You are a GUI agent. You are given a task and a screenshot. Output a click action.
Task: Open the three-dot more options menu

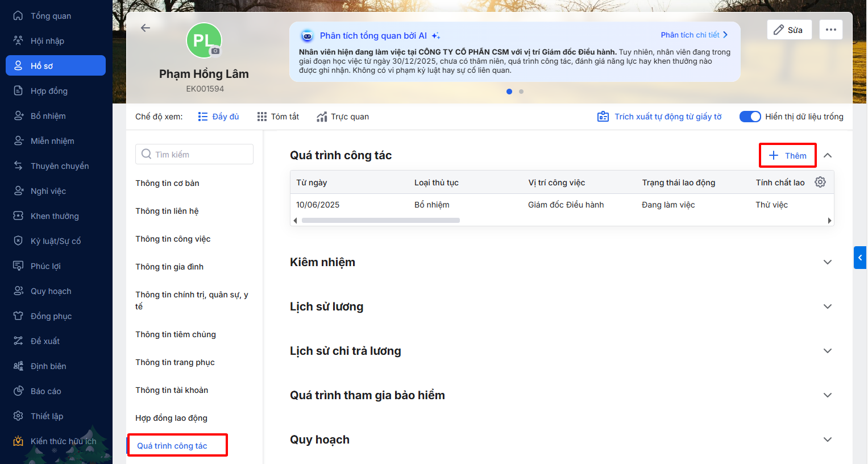pos(831,30)
